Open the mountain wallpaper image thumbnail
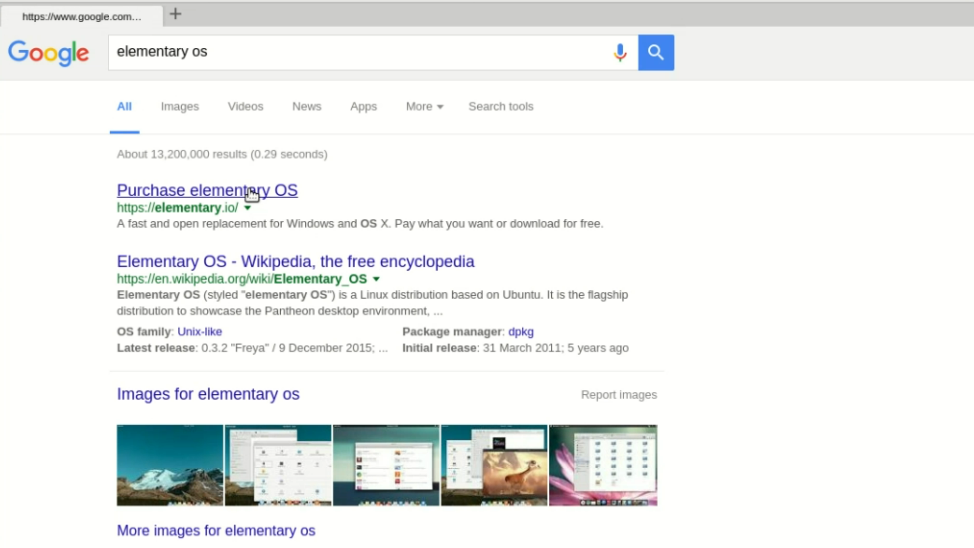The image size is (974, 548). point(170,465)
